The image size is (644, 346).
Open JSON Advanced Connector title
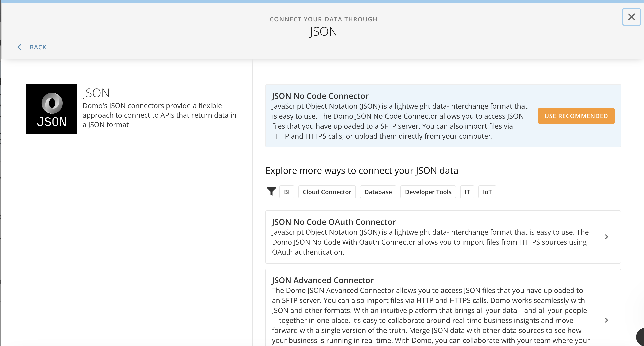point(323,280)
